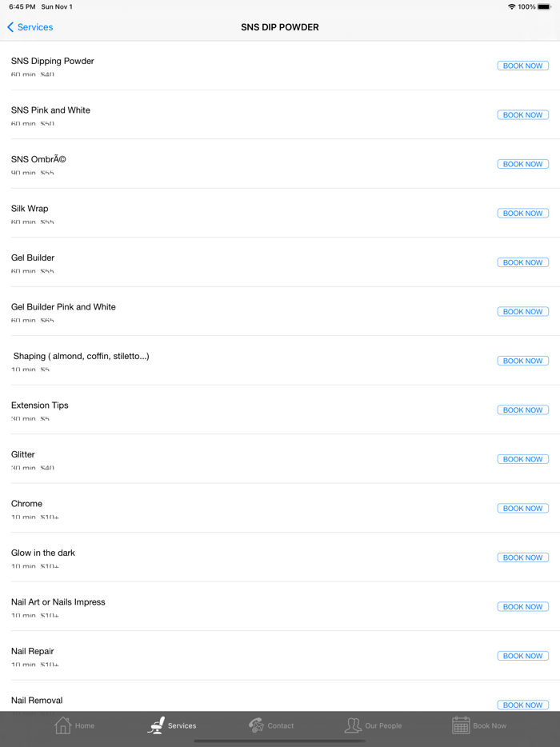Select the Shaping service row title
The image size is (560, 747).
coord(81,356)
